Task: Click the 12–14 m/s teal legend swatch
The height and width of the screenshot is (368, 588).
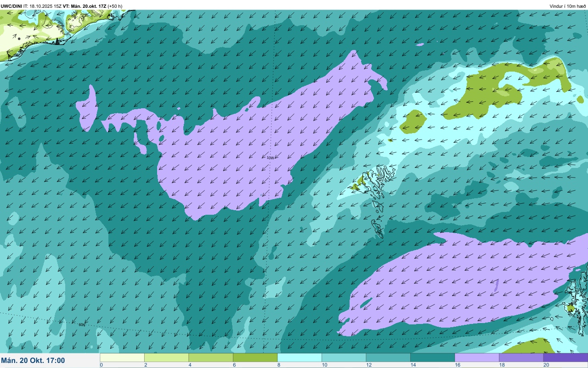Action: [388, 357]
